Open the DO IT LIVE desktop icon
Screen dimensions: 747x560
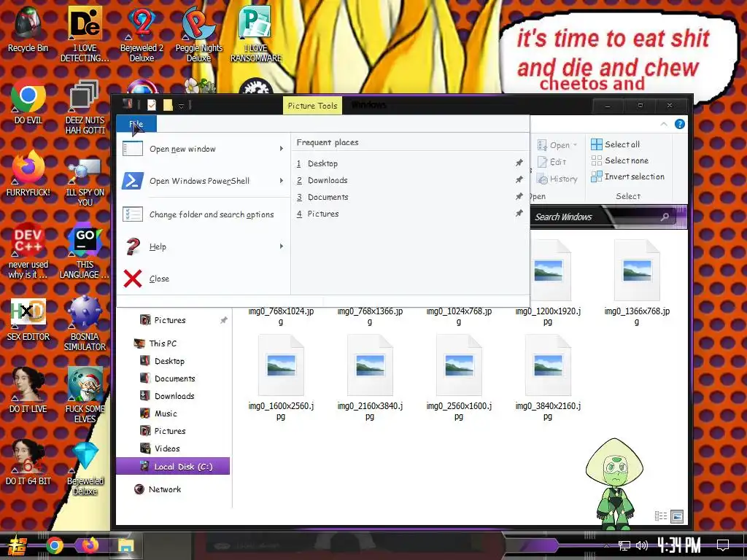[x=28, y=390]
